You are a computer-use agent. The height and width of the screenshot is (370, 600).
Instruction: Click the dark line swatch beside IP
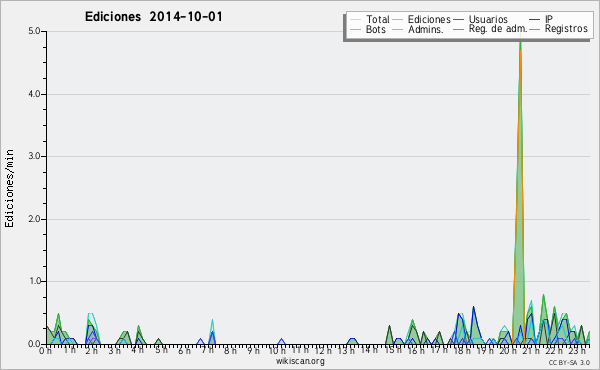[535, 20]
